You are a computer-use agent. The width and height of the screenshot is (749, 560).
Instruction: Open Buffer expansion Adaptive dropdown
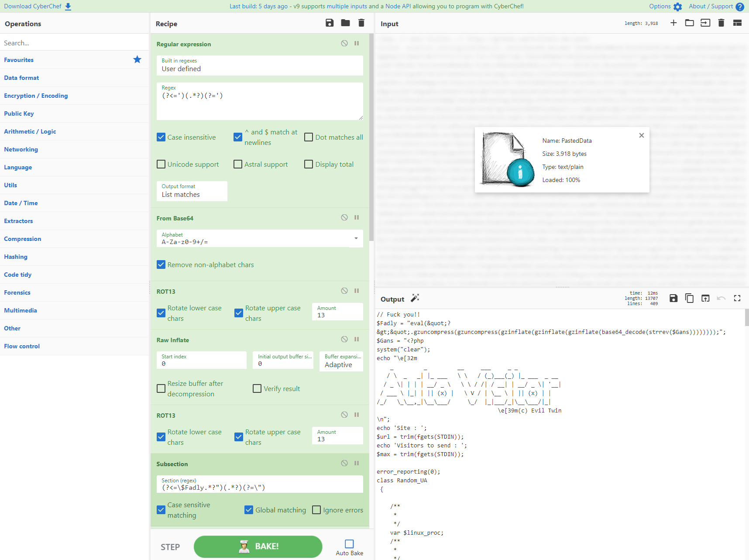pyautogui.click(x=341, y=361)
